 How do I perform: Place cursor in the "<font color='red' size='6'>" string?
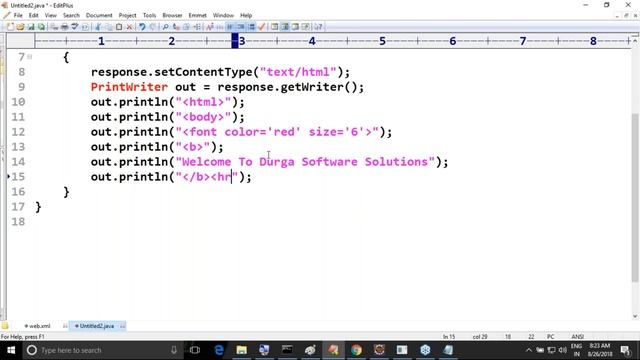tap(277, 132)
